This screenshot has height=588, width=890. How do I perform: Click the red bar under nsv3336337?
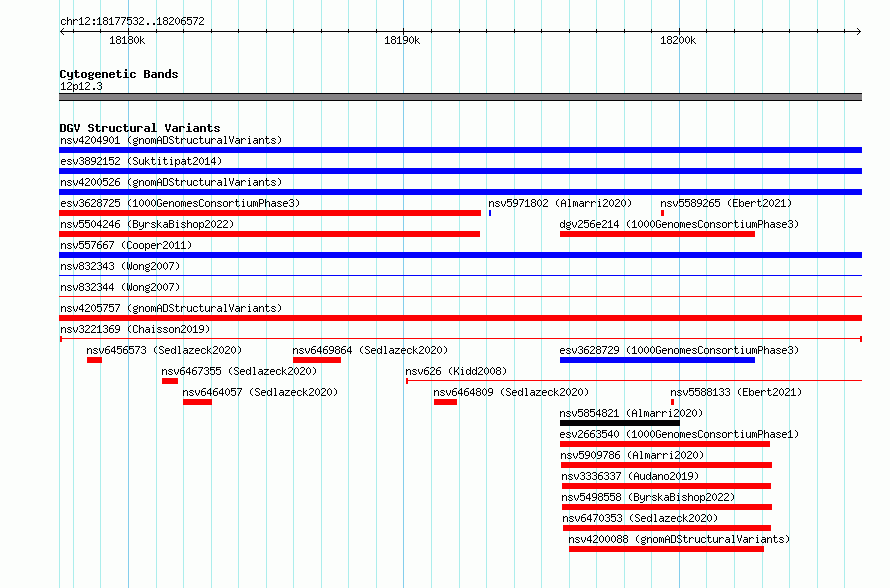click(666, 486)
